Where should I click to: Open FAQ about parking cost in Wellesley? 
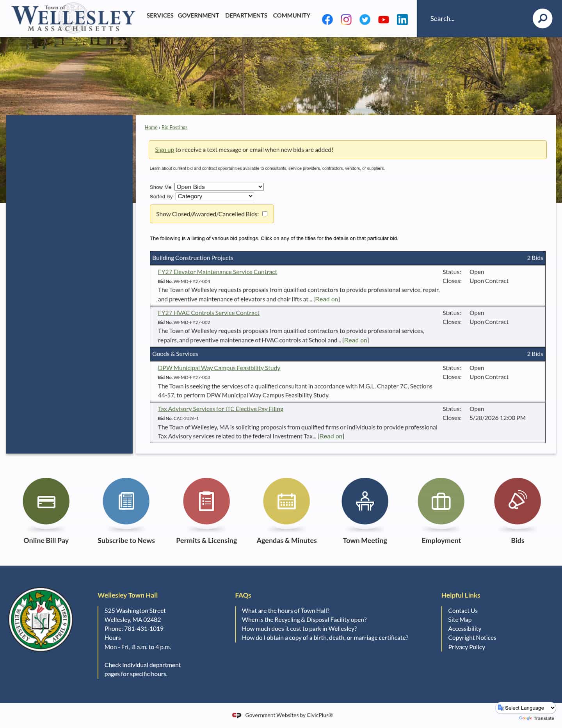pyautogui.click(x=299, y=629)
